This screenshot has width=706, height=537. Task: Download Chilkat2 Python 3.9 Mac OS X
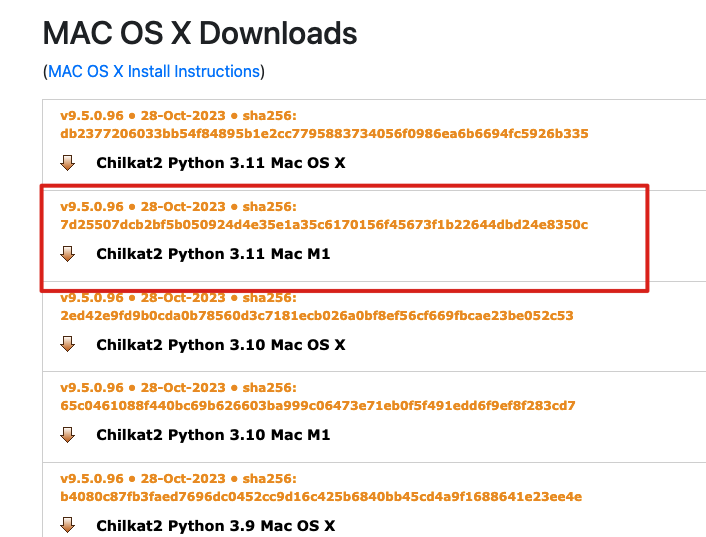coord(215,525)
